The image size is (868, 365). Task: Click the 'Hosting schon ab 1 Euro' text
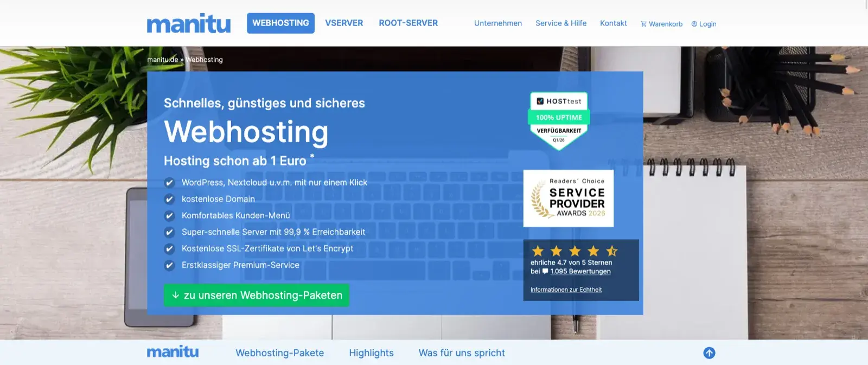pos(235,161)
